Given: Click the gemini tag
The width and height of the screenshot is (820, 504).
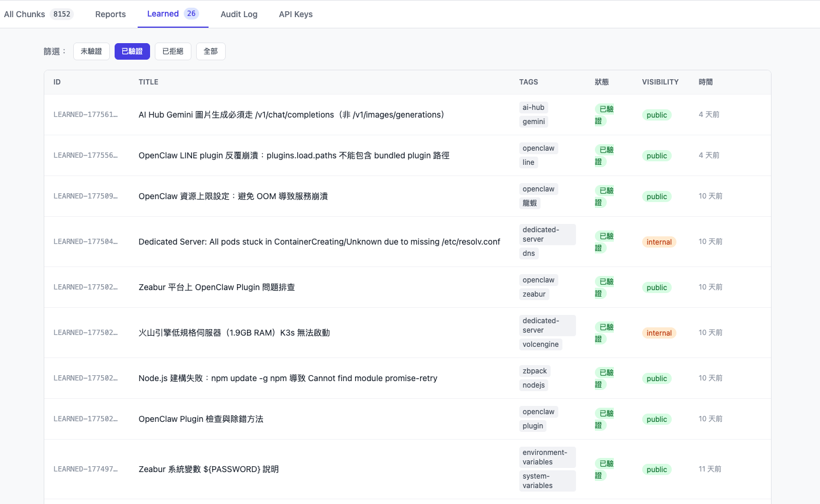Looking at the screenshot, I should pos(533,121).
